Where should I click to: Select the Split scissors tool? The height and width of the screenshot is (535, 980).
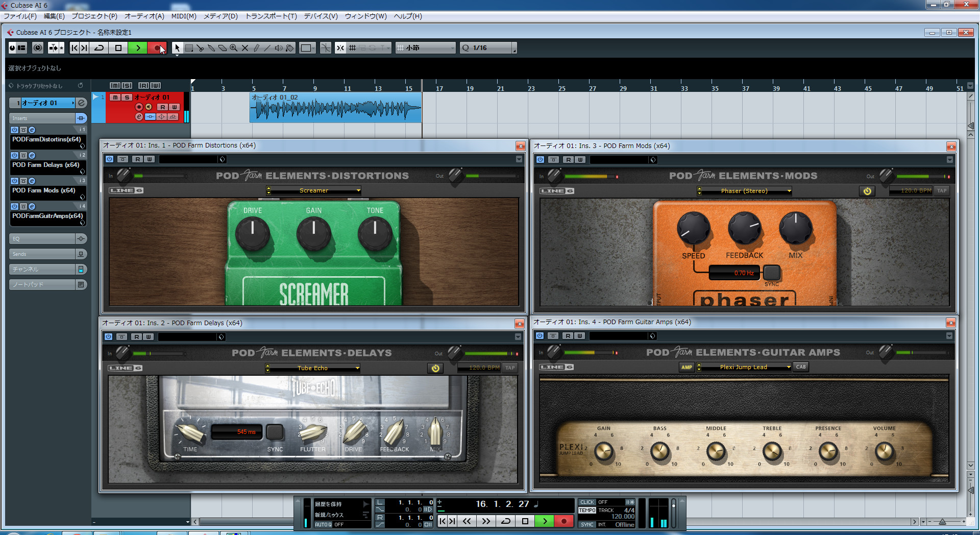(x=200, y=48)
